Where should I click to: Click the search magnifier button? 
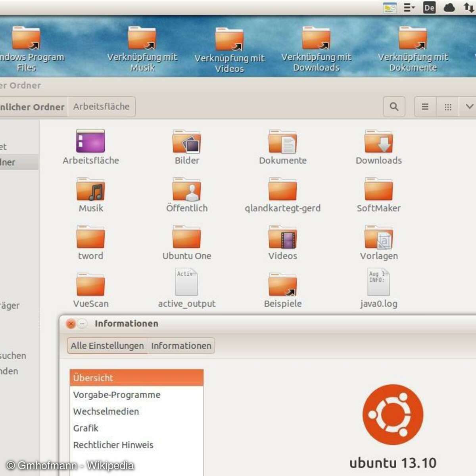(x=394, y=107)
